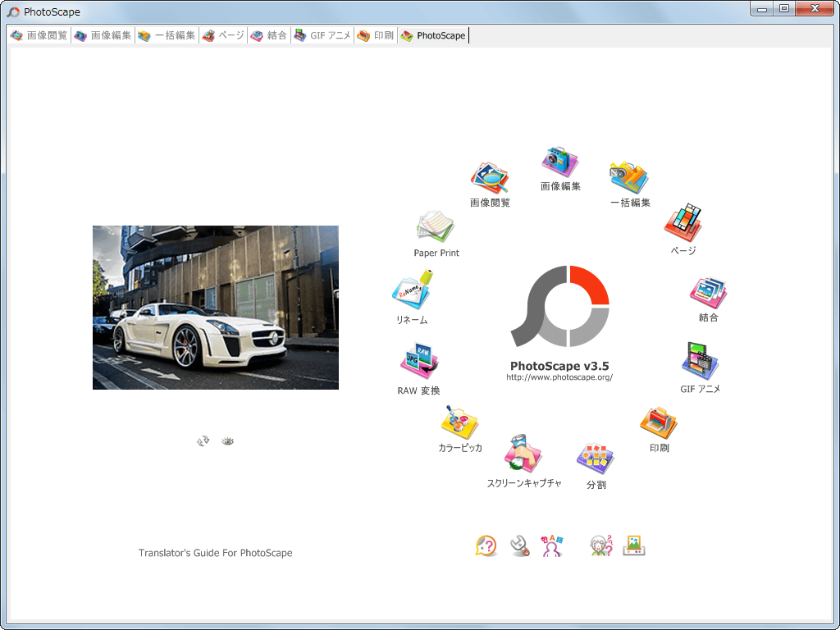Open the 分割 splitter tool icon

coord(596,459)
